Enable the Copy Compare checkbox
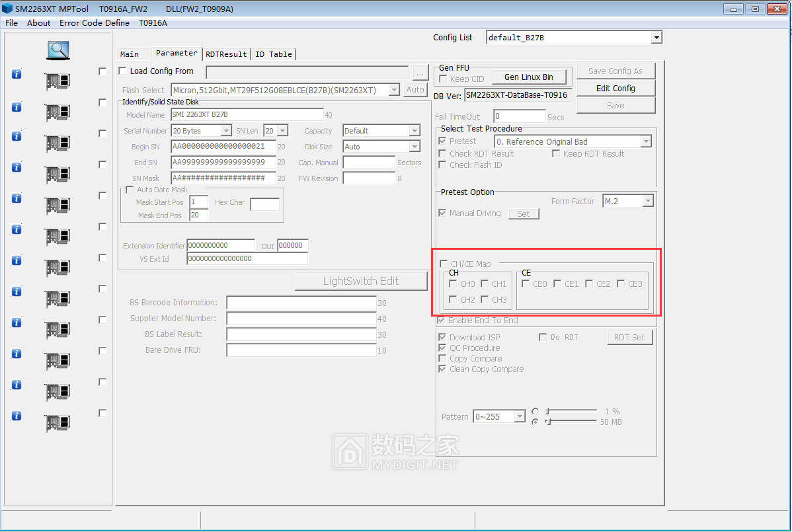The width and height of the screenshot is (792, 532). [442, 358]
